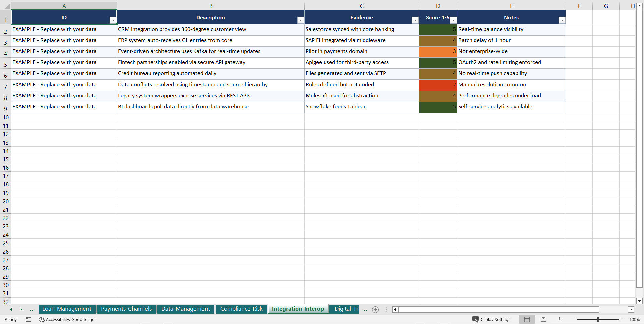Screen dimensions: 644x324
Task: Click the sheet navigation right arrow
Action: (x=22, y=309)
